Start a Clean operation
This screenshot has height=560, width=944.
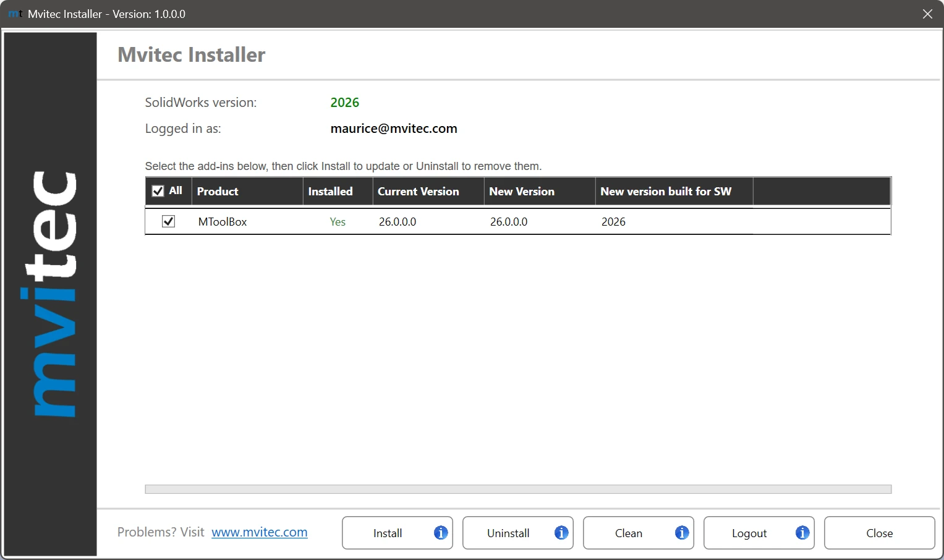tap(628, 532)
